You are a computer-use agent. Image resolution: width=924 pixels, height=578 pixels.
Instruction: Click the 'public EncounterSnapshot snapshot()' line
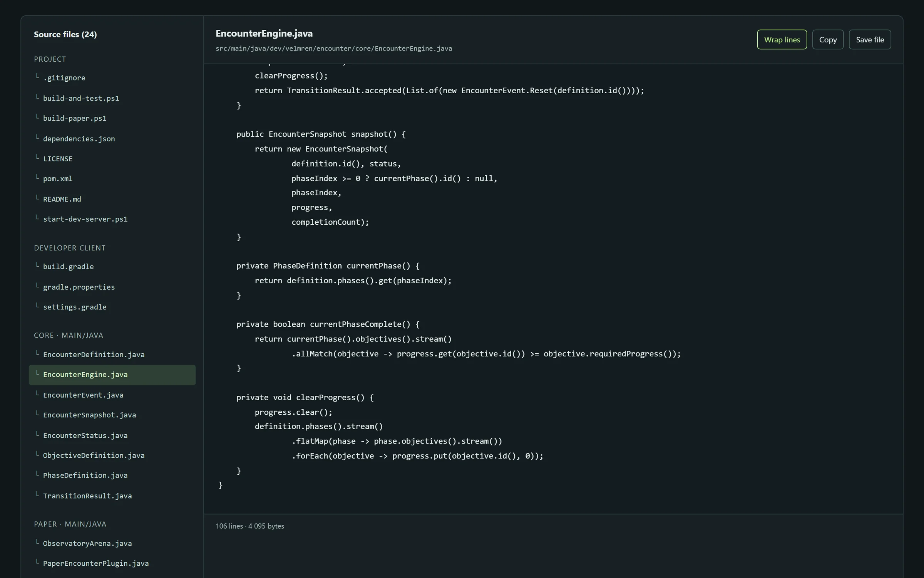click(321, 134)
